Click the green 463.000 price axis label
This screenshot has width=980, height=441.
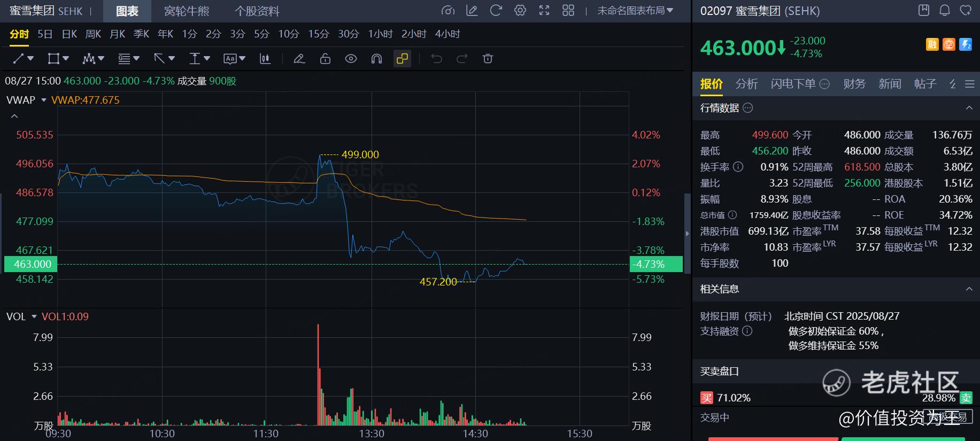pos(30,264)
